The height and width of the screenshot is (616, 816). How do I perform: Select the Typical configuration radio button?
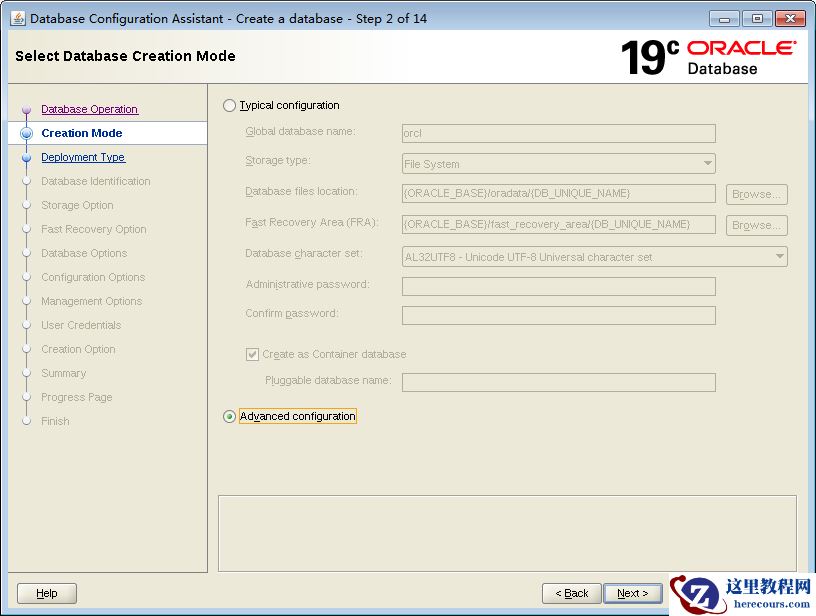[230, 106]
